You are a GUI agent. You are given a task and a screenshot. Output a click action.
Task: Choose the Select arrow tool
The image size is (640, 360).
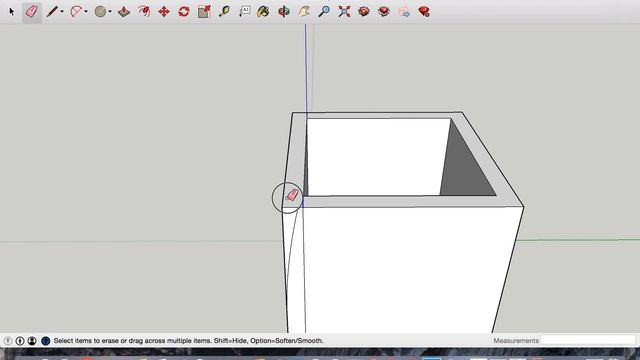pyautogui.click(x=12, y=11)
